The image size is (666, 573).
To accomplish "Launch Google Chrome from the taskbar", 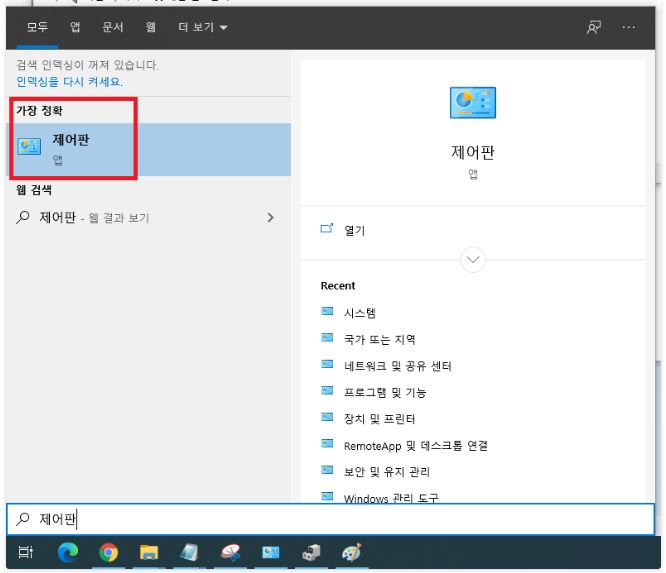I will point(108,552).
